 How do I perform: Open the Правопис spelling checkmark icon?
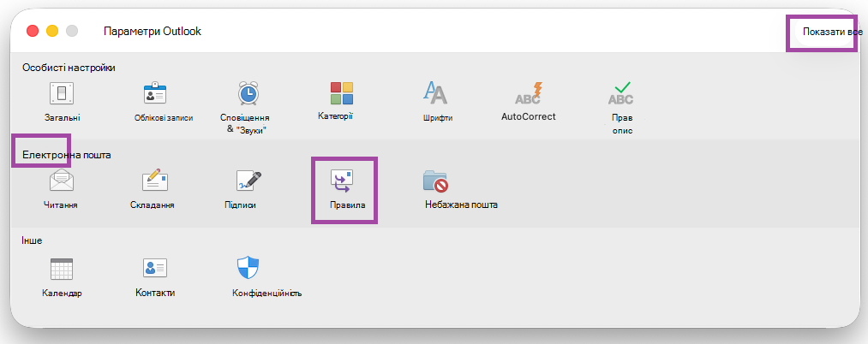(621, 93)
